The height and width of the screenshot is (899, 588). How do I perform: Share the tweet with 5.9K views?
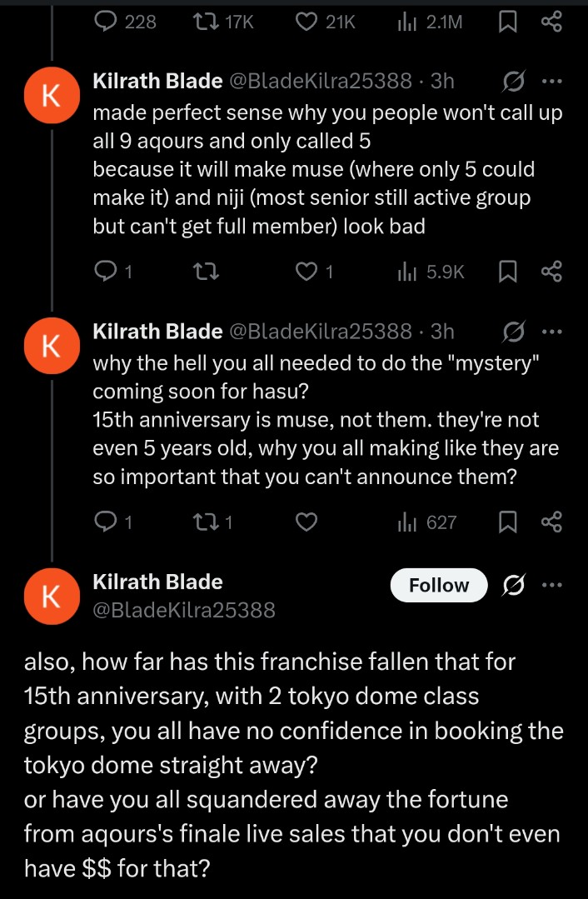[x=551, y=271]
